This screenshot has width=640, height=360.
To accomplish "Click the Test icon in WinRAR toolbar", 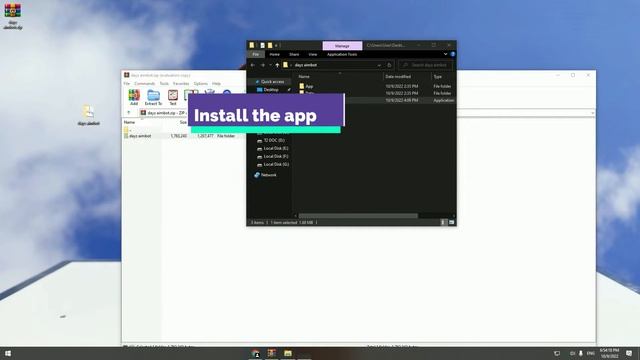I will (x=173, y=97).
